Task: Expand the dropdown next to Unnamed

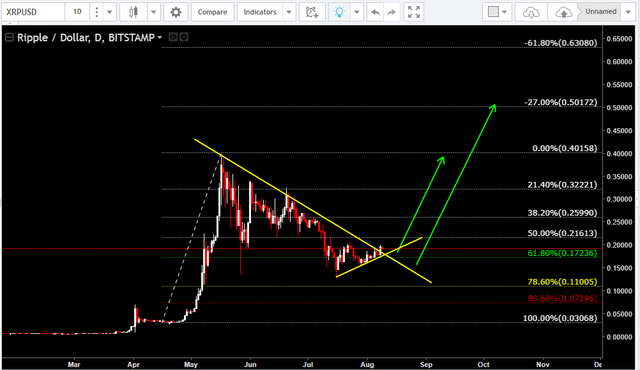Action: click(628, 12)
